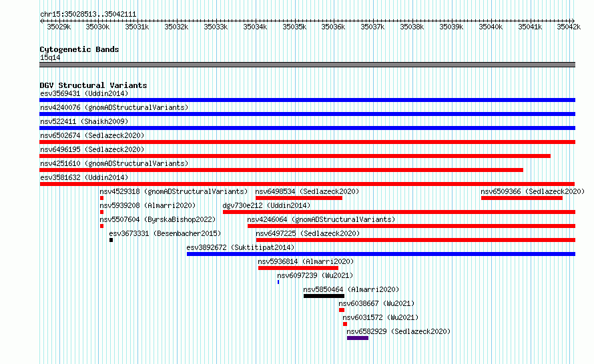Click the red bar under dgv730e212
The height and width of the screenshot is (364, 594).
click(399, 212)
